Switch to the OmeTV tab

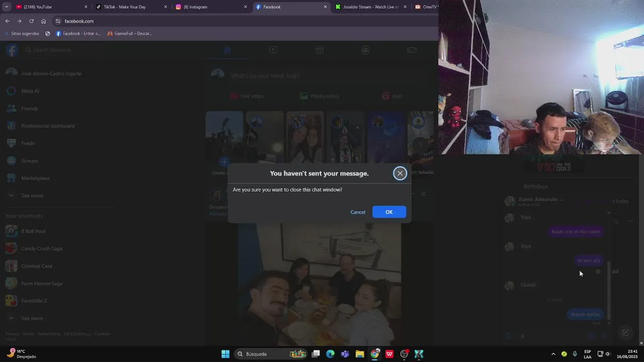pos(426,7)
